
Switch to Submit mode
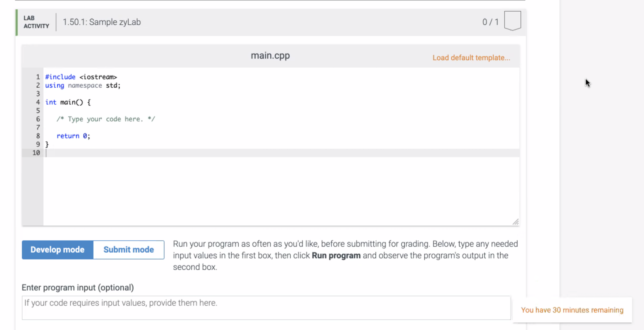[128, 249]
